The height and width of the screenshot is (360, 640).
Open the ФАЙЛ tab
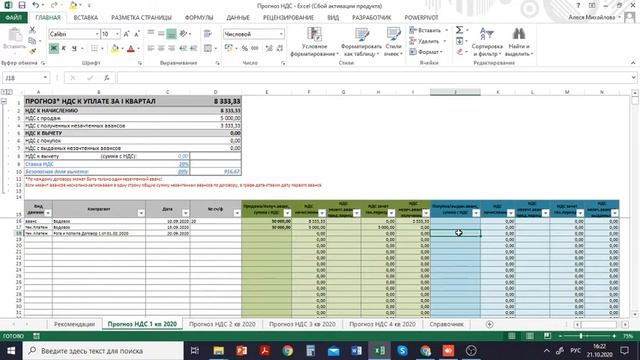tap(13, 18)
